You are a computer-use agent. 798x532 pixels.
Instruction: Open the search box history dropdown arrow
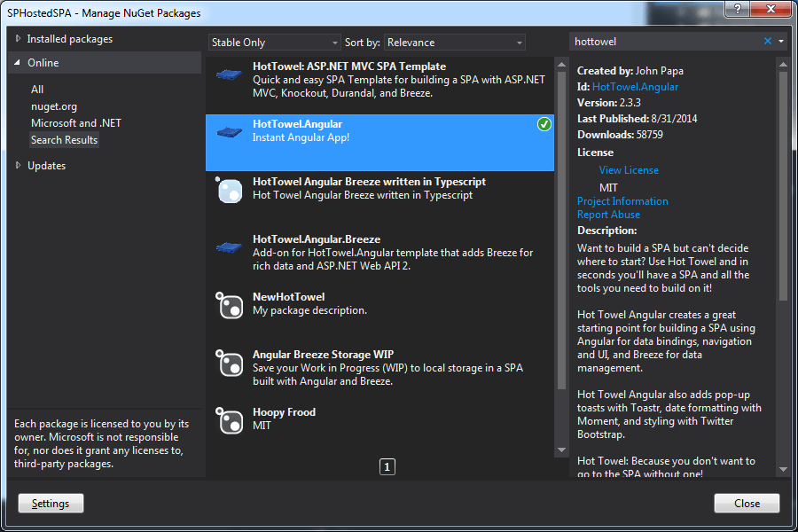(x=781, y=42)
